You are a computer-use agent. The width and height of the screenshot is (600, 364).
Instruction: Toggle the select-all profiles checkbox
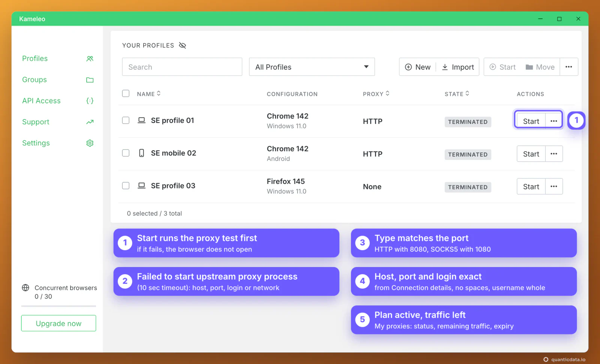[126, 93]
